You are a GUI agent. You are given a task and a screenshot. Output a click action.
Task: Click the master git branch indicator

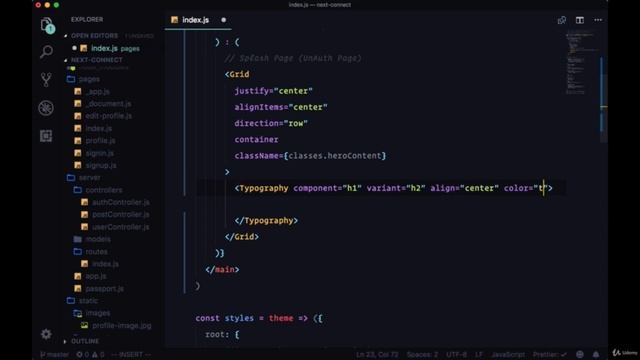[x=54, y=355]
